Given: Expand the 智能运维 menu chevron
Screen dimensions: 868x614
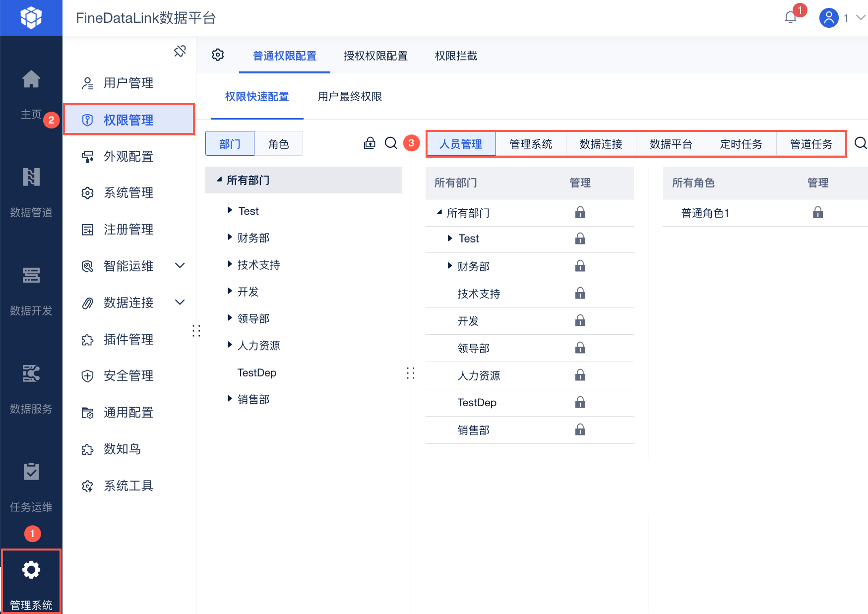Looking at the screenshot, I should 180,266.
